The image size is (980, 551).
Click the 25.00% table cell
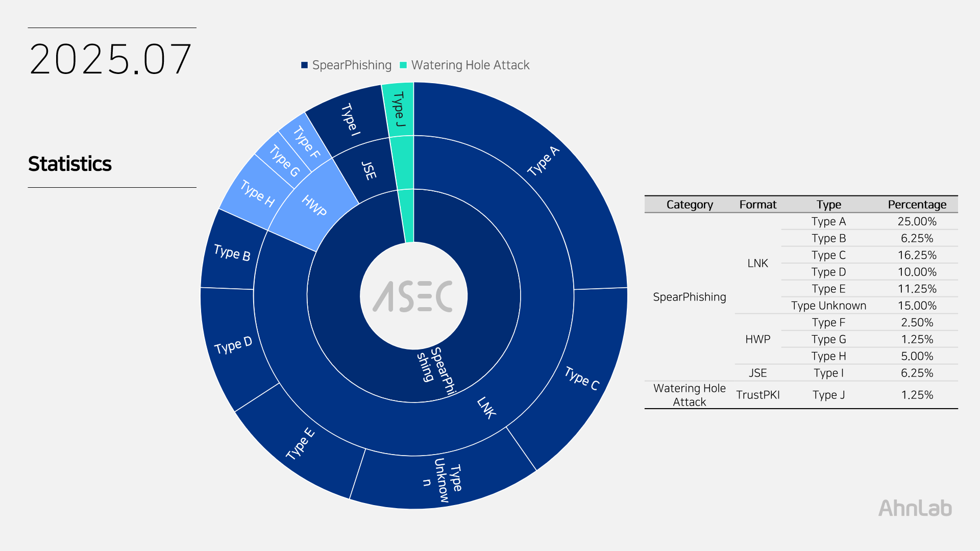coord(917,221)
